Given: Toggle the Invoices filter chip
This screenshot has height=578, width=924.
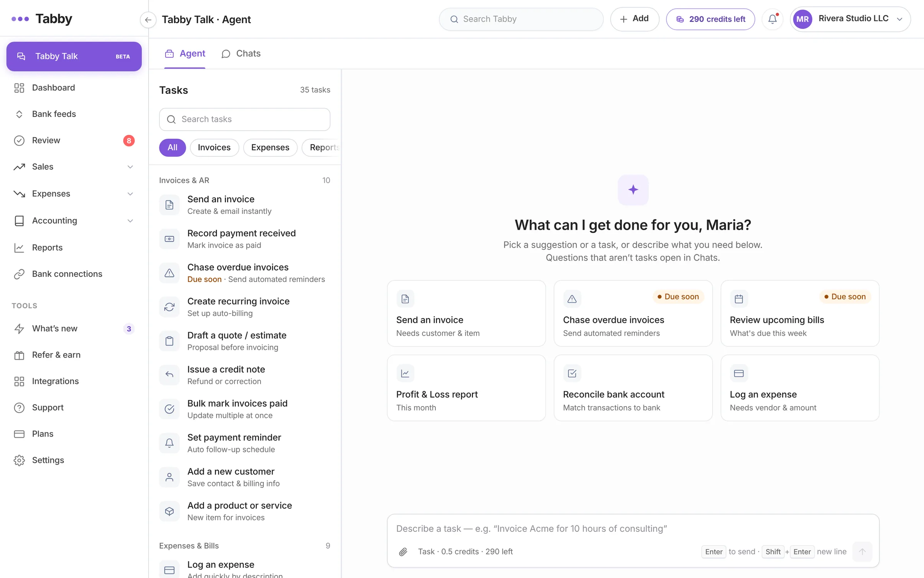Looking at the screenshot, I should click(214, 148).
